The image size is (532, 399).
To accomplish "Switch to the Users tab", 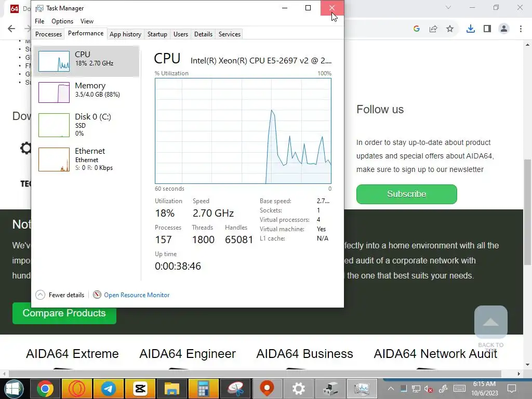I will (180, 34).
